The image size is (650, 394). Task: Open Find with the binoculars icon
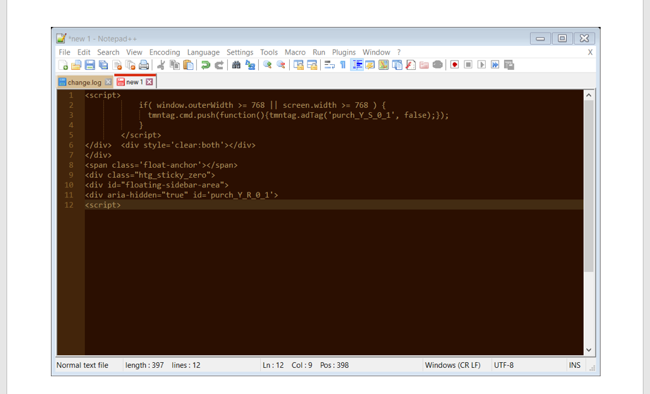click(x=236, y=65)
